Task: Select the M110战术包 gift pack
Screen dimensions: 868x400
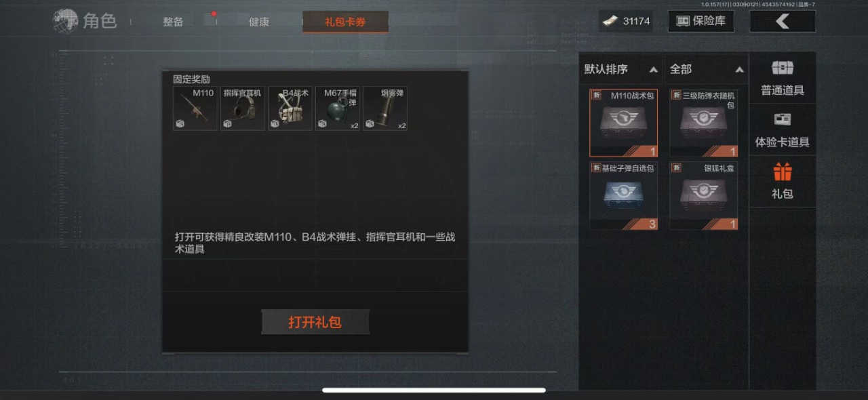Action: 623,123
